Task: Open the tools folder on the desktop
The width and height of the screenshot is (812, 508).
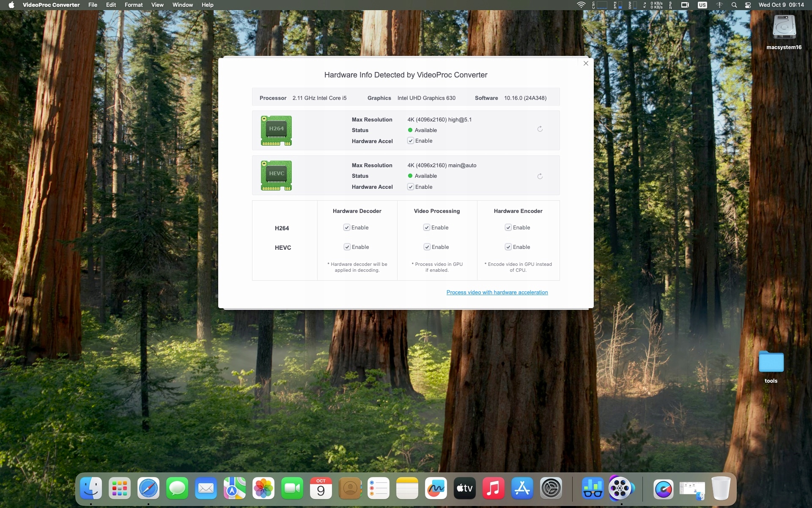Action: coord(771,362)
